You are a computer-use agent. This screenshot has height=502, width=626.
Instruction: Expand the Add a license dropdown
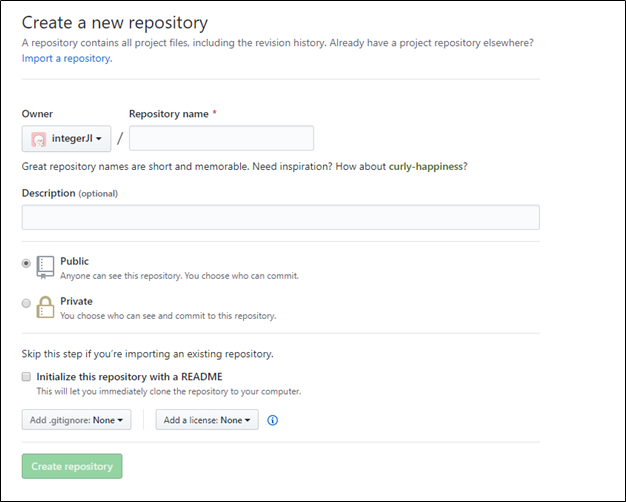pos(207,420)
